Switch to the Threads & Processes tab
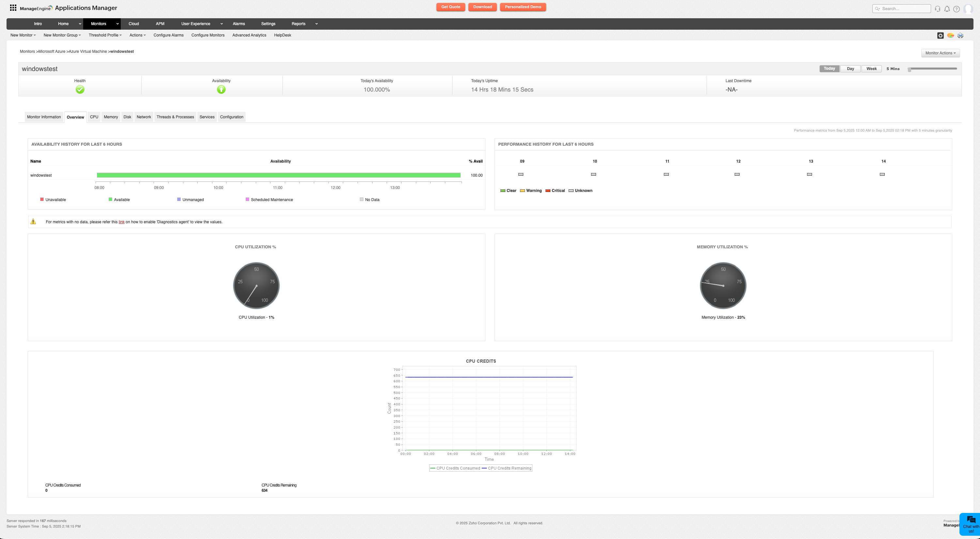Screen dimensions: 980x539 [175, 117]
